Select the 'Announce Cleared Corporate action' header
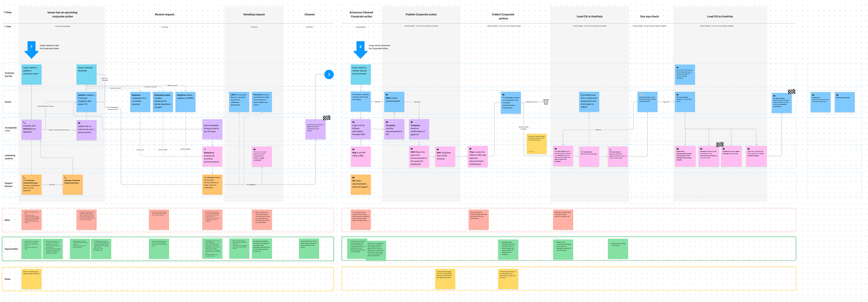The width and height of the screenshot is (868, 302). click(361, 14)
